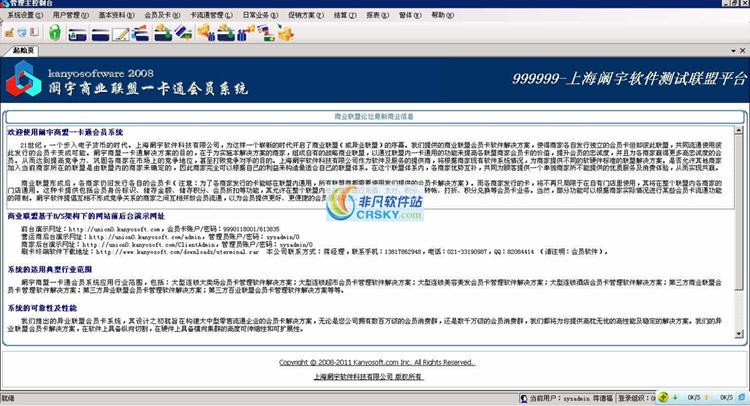Open the 系统设置 menu
The image size is (750, 406).
tap(25, 15)
